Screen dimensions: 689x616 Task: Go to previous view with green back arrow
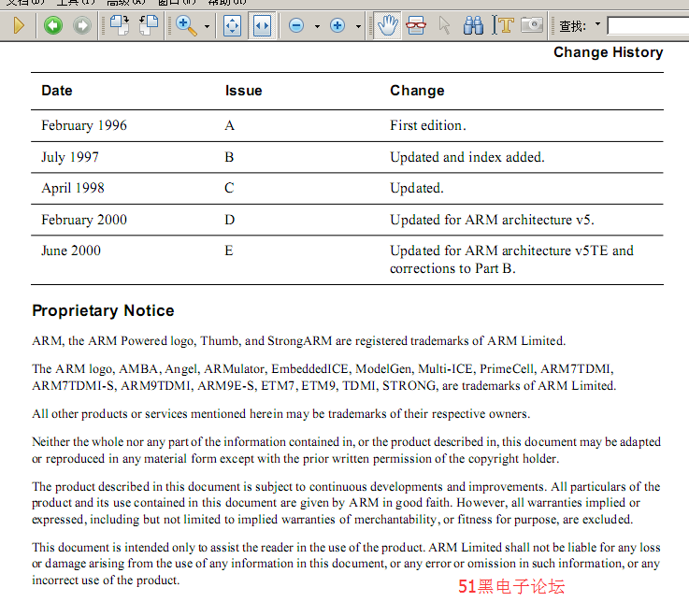[53, 25]
